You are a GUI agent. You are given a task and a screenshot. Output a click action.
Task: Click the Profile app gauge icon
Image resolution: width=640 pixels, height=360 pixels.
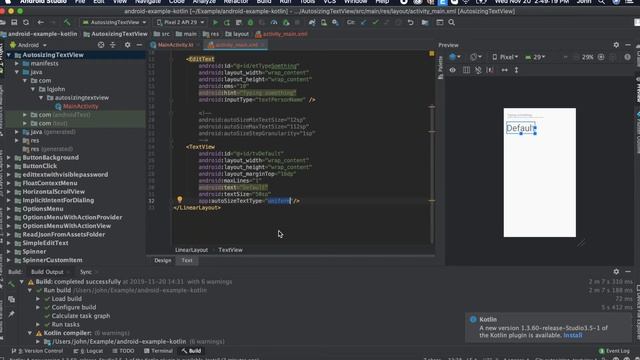click(274, 22)
